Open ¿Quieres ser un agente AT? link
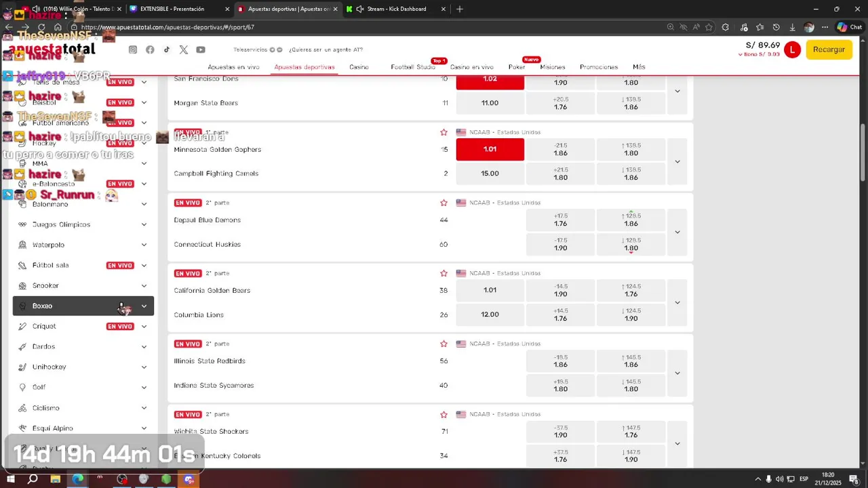Image resolution: width=868 pixels, height=488 pixels. tap(325, 49)
